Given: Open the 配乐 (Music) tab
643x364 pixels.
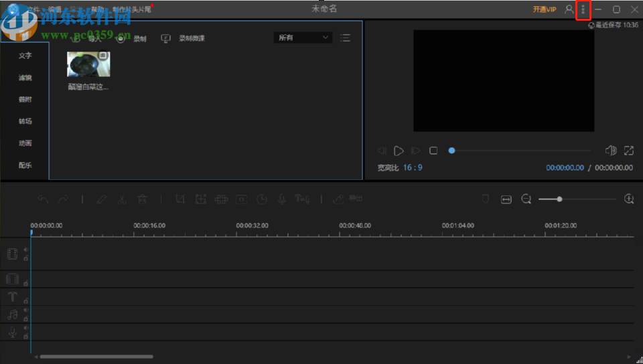Looking at the screenshot, I should tap(25, 165).
